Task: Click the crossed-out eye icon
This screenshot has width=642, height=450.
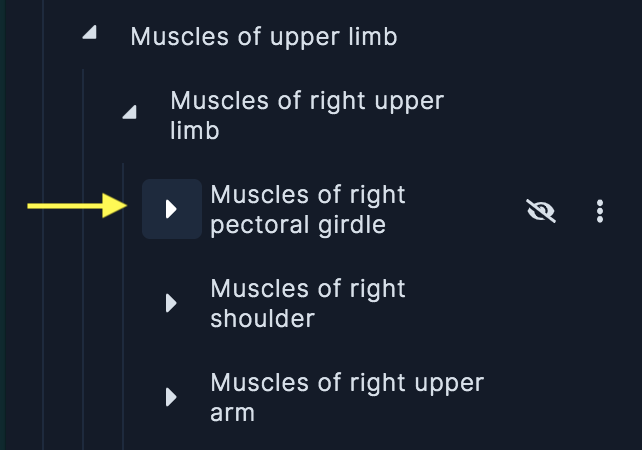Action: pos(541,211)
